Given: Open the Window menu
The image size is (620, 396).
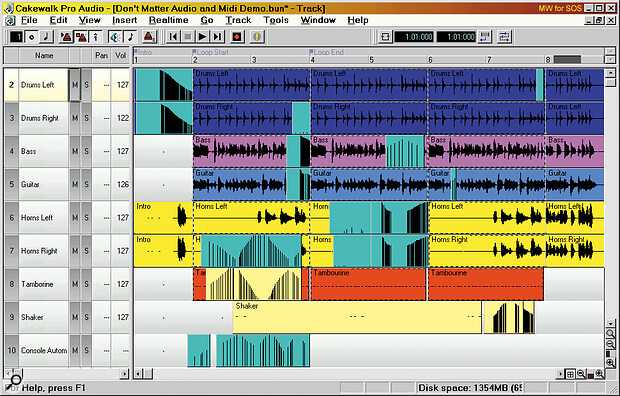Looking at the screenshot, I should click(x=318, y=20).
